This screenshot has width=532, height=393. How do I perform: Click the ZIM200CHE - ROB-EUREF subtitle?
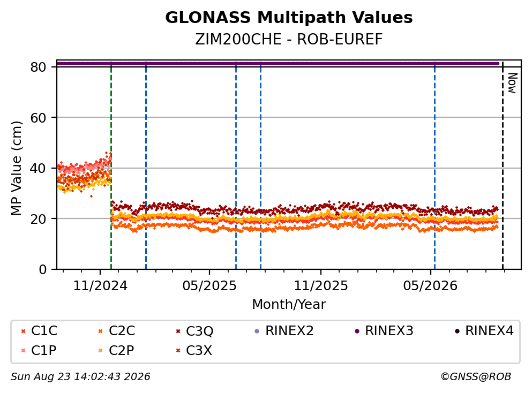(x=289, y=39)
